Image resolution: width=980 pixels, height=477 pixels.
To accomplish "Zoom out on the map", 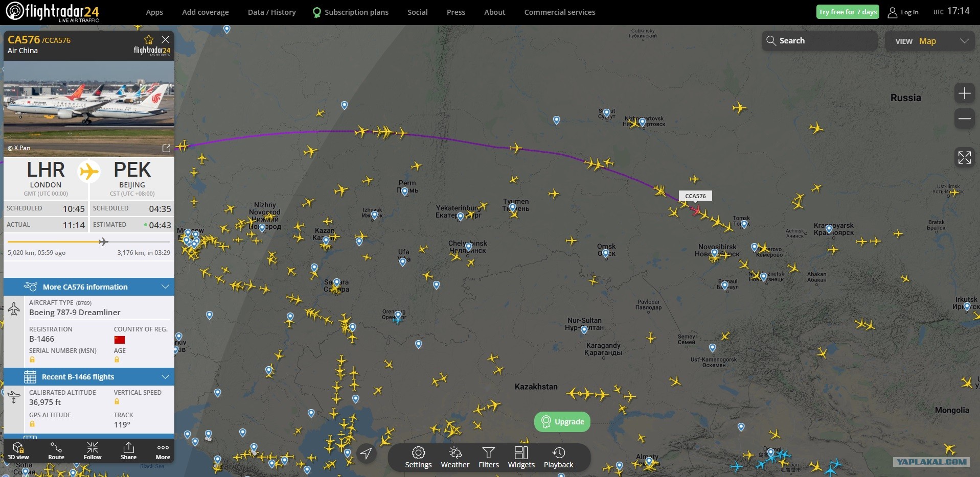I will [x=965, y=119].
